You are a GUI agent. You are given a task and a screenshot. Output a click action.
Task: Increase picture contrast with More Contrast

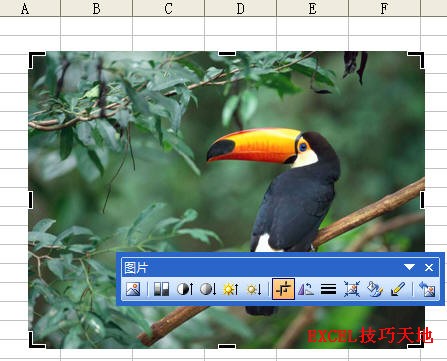tap(185, 289)
